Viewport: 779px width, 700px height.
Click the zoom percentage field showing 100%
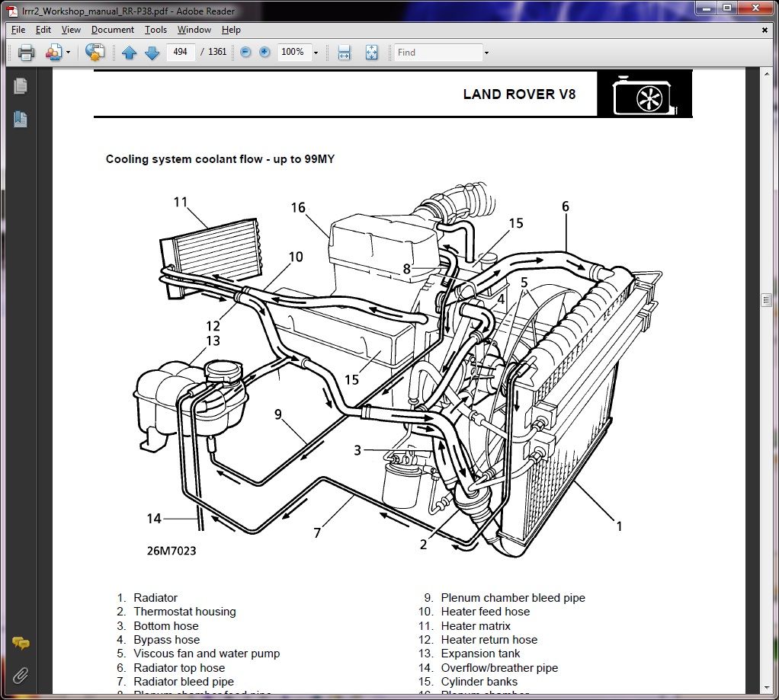(x=294, y=52)
